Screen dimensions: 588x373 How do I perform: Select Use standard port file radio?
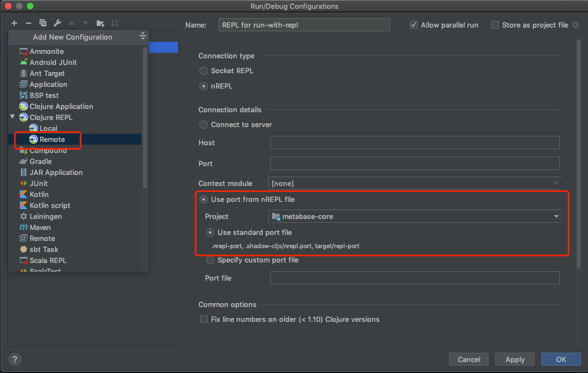[x=210, y=233]
